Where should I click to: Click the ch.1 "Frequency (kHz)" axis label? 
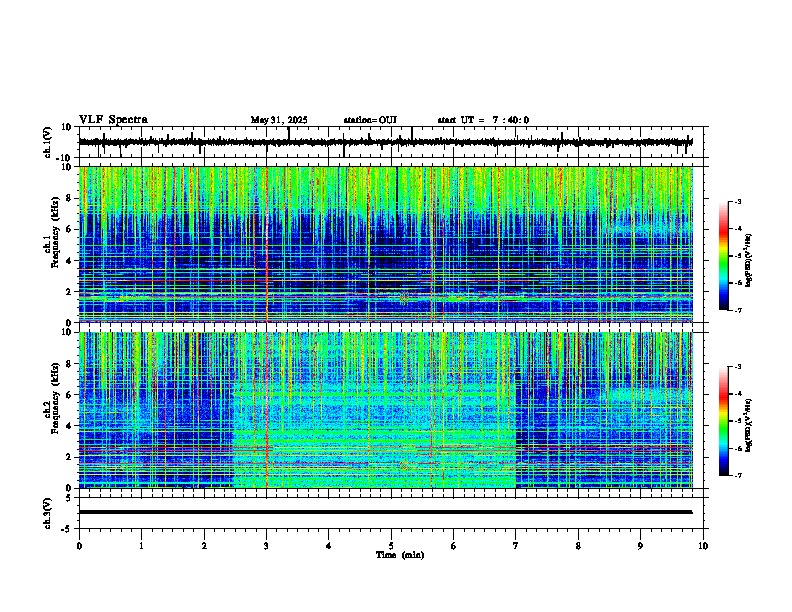pos(55,232)
